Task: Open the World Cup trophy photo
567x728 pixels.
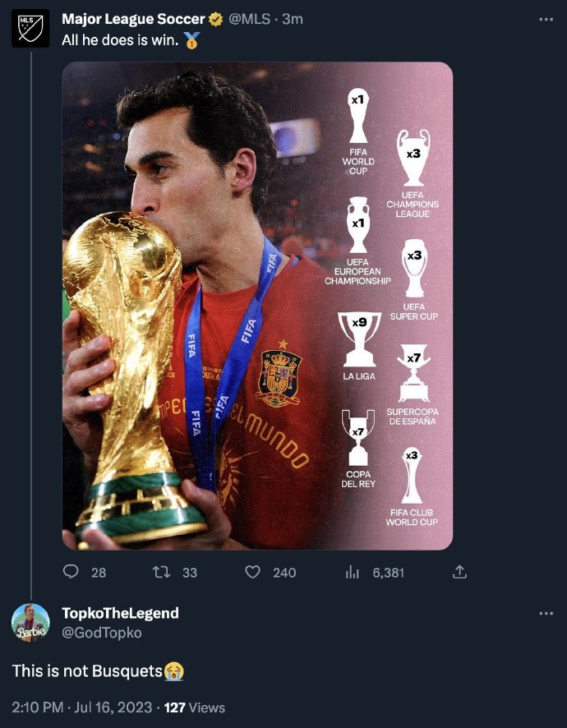Action: pyautogui.click(x=257, y=306)
